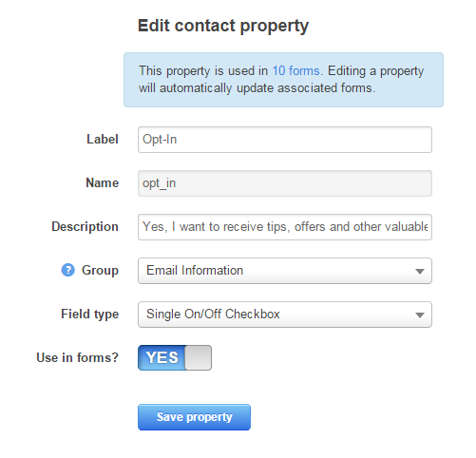
Task: Open the Email Information group dropdown
Action: click(x=285, y=271)
